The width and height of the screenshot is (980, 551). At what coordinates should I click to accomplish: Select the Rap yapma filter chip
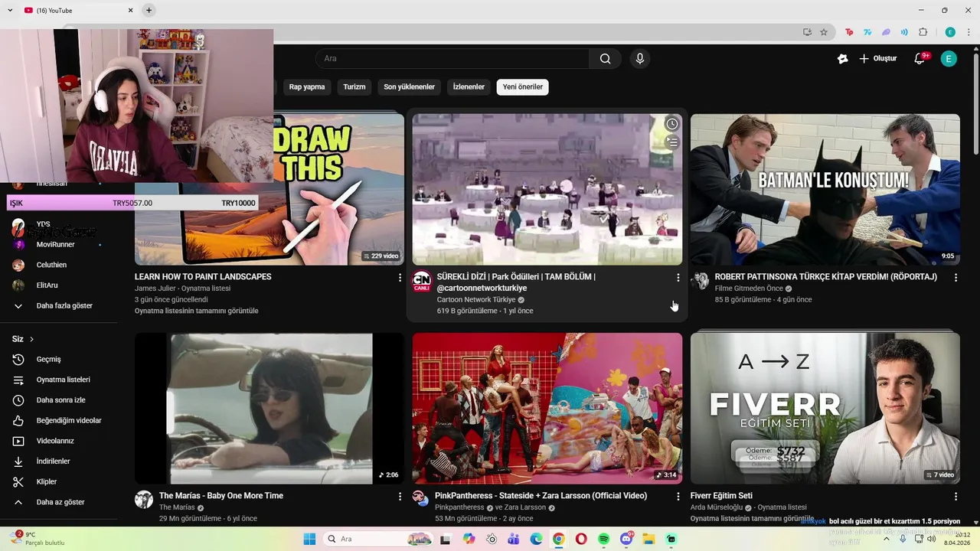(x=307, y=87)
